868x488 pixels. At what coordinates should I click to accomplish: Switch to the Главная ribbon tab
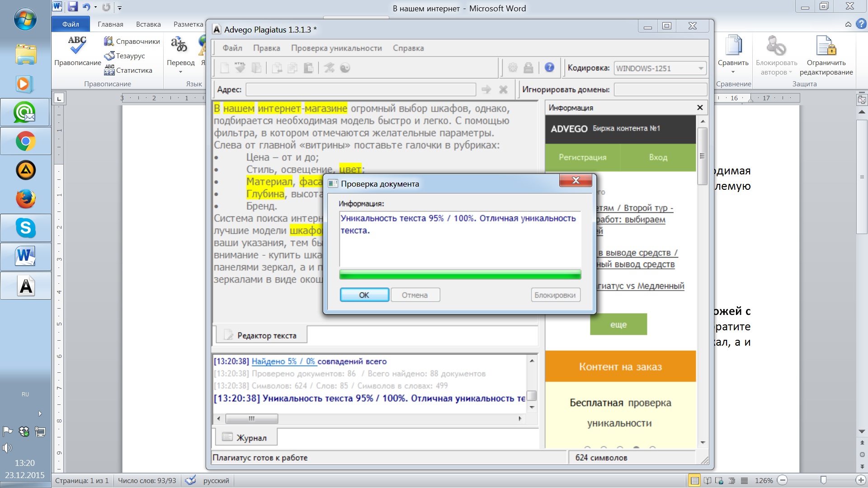[110, 24]
